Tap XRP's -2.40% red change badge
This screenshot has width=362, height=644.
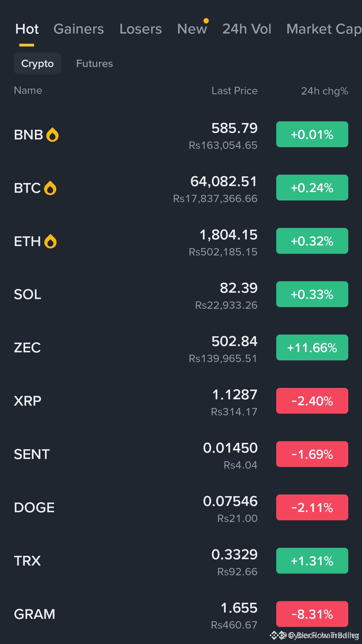[x=312, y=401]
